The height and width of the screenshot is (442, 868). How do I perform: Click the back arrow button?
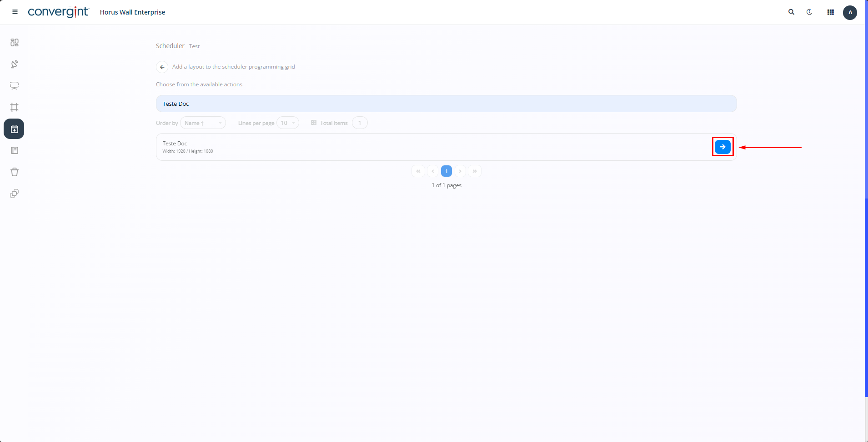click(x=162, y=67)
